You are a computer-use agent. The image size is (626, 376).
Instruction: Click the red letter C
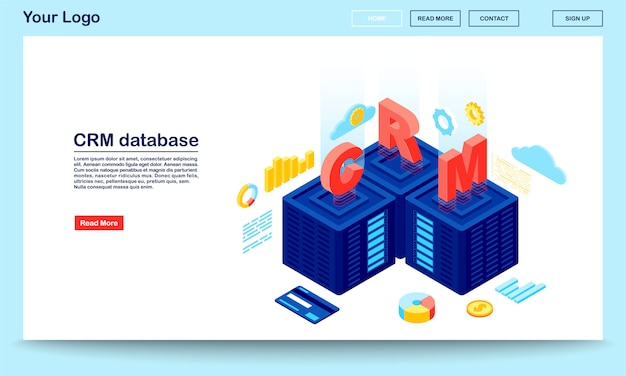[342, 168]
